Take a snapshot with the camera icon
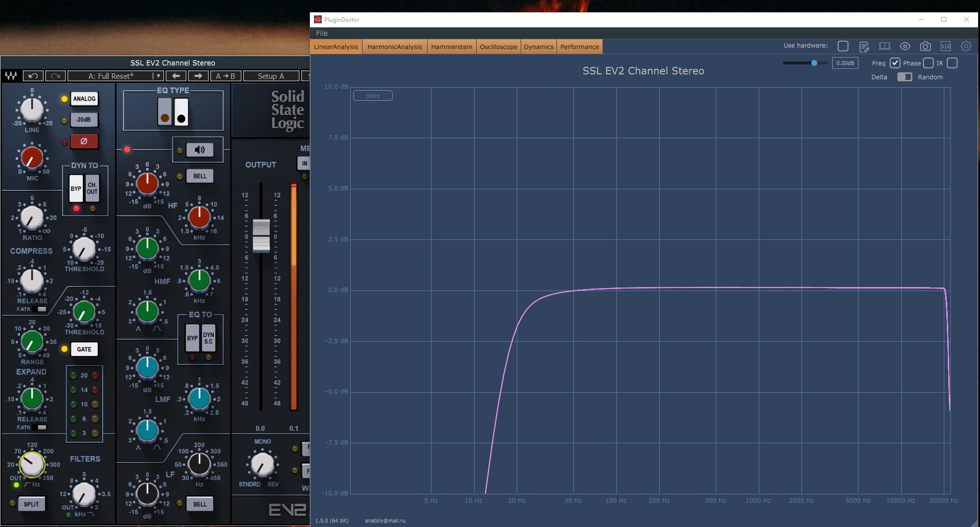Viewport: 980px width, 527px height. pyautogui.click(x=925, y=47)
